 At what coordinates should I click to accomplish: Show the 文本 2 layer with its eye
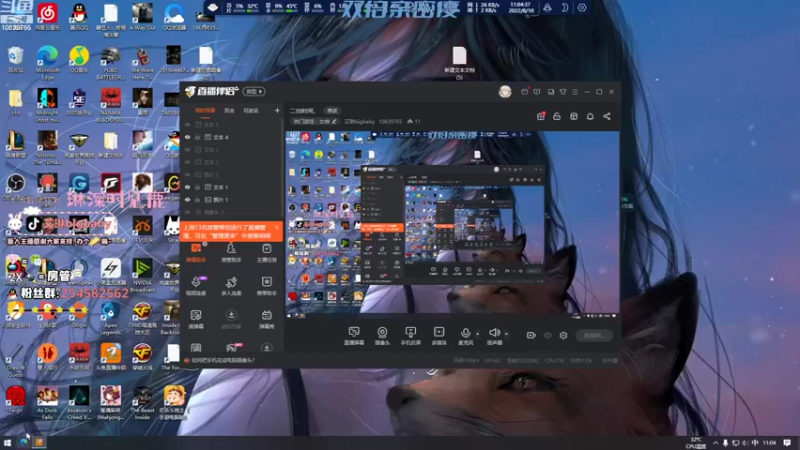188,162
